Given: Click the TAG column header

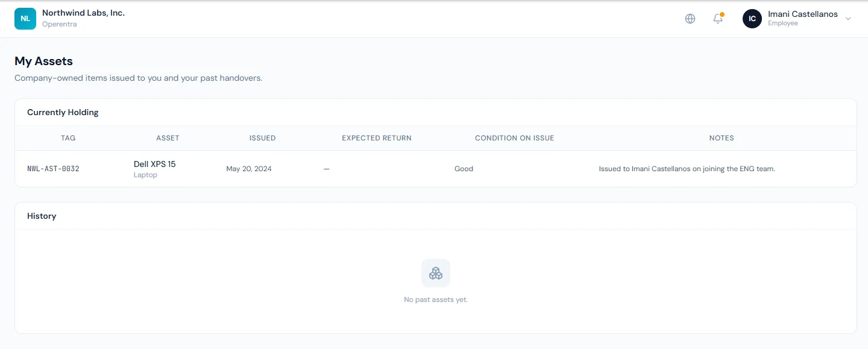Looking at the screenshot, I should pos(68,138).
